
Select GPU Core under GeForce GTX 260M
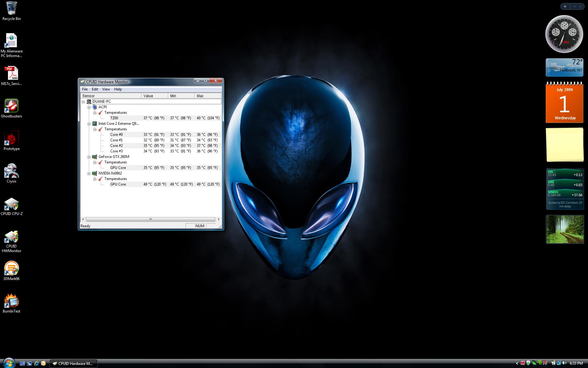[x=165, y=168]
